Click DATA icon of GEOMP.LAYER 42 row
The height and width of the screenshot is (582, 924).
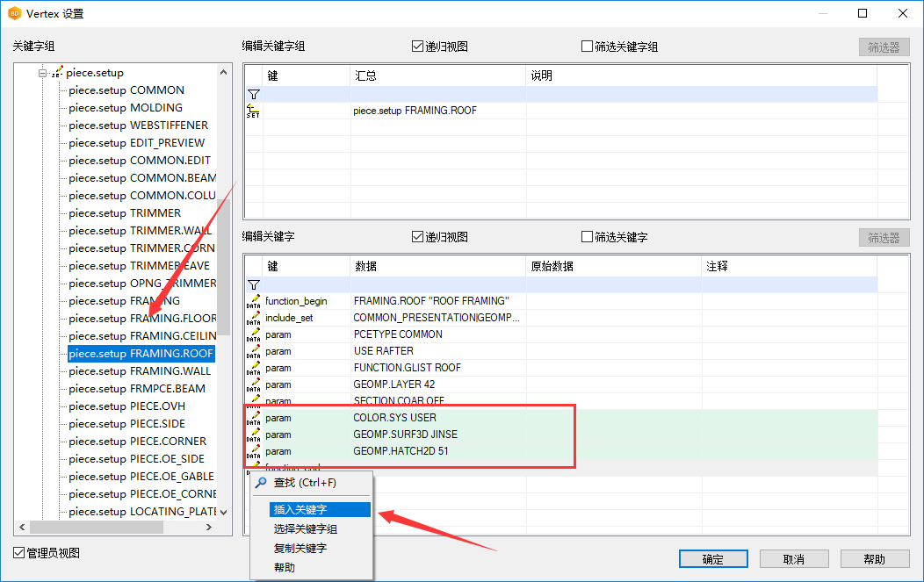click(x=253, y=384)
